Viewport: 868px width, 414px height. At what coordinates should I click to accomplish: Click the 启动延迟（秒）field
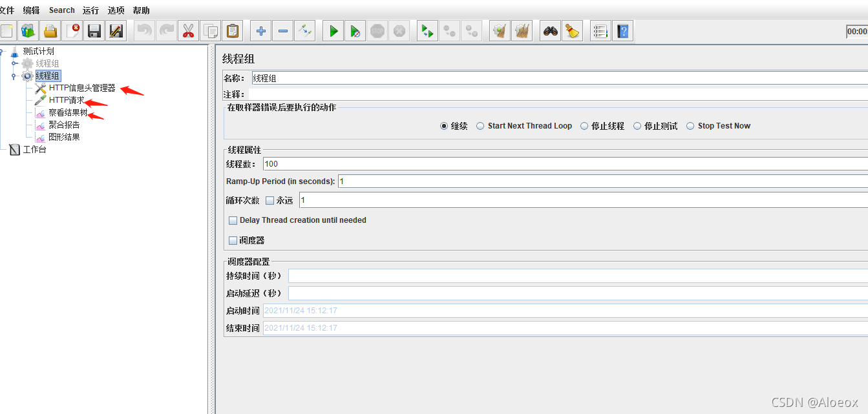[x=578, y=293]
